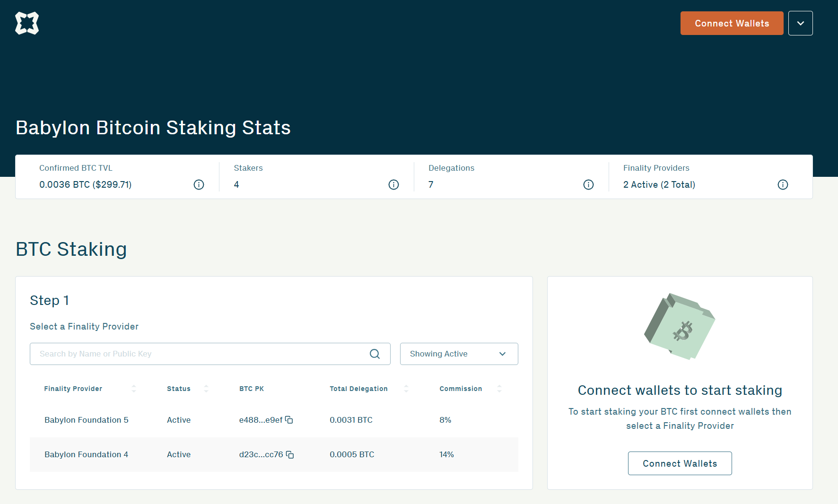Sort by Status column arrows
The height and width of the screenshot is (504, 838).
(206, 389)
